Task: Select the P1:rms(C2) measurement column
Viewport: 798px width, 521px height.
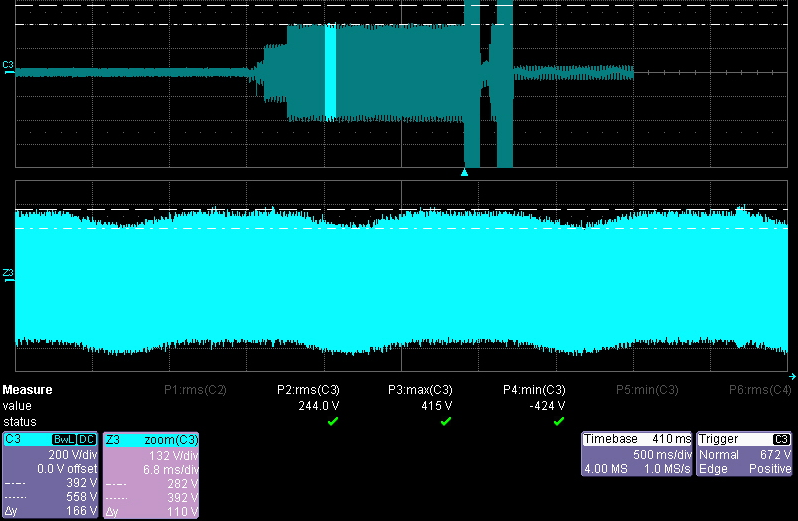Action: pos(196,390)
